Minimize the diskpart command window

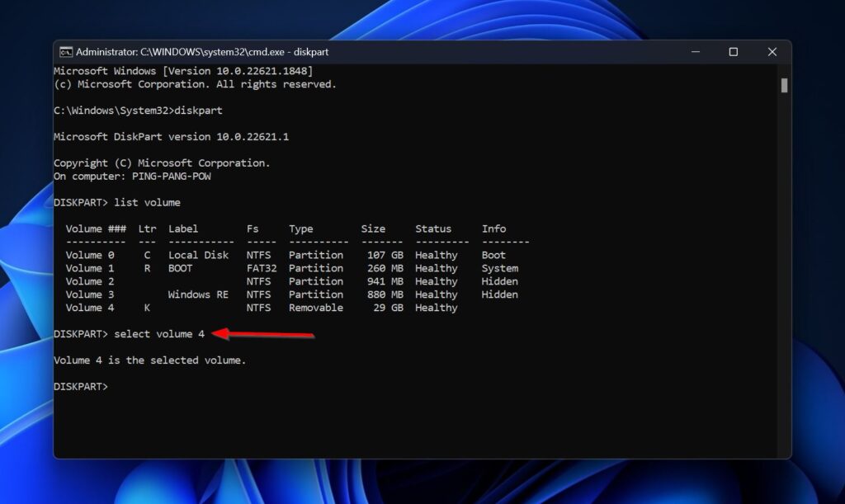point(694,52)
